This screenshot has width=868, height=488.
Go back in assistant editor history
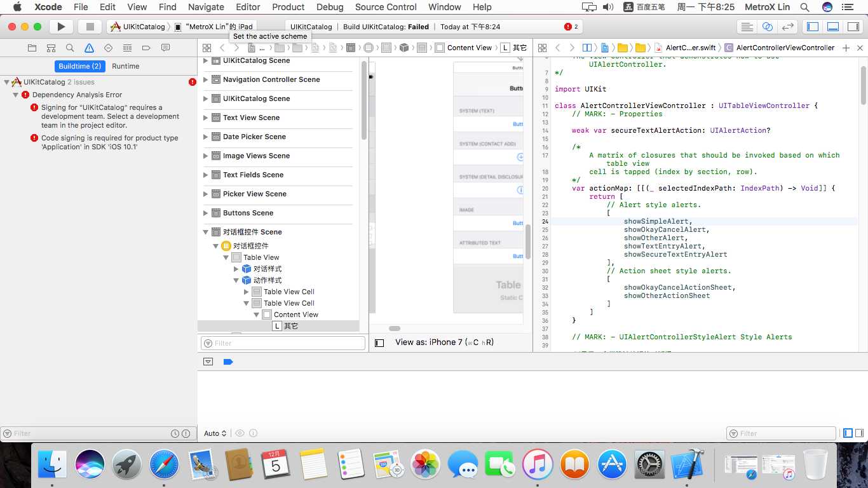click(557, 48)
